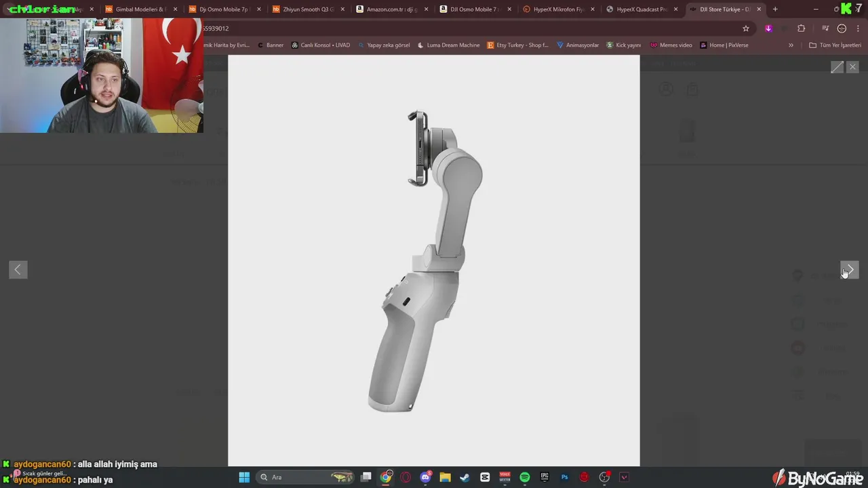This screenshot has width=868, height=488.
Task: Close the image lightbox viewer
Action: coord(852,66)
